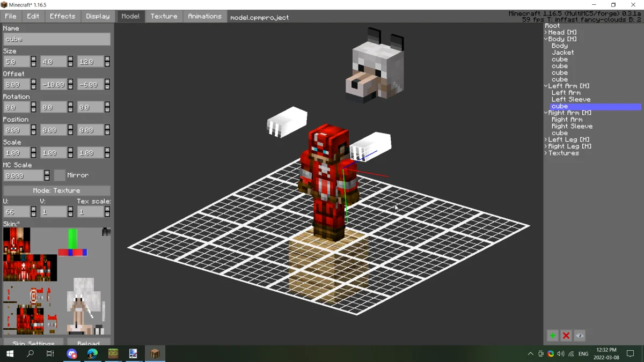Click the Offset field showing -10.00
Viewport: 644px width, 362px height.
tap(53, 85)
